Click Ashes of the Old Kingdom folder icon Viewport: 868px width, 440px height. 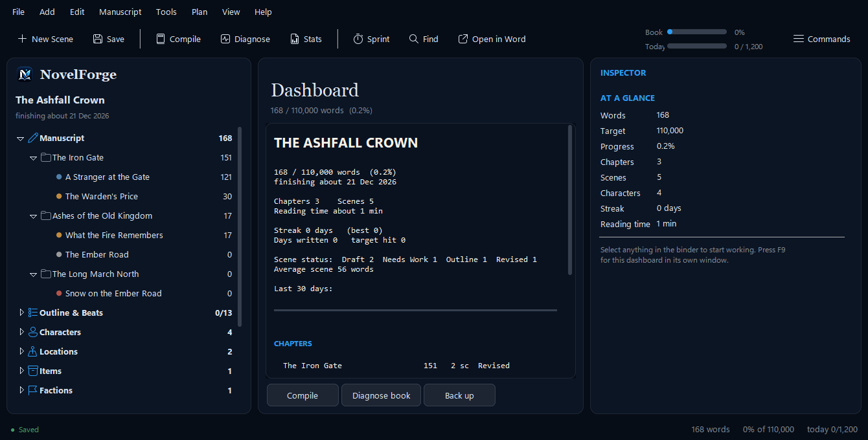click(46, 215)
